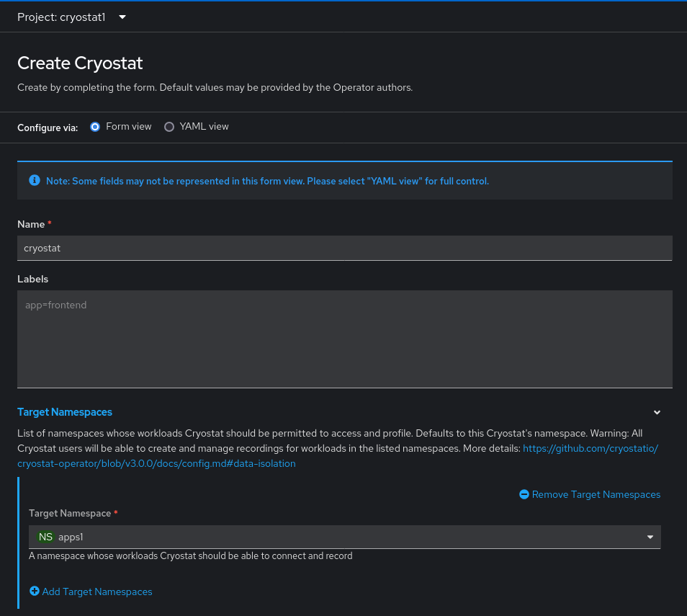
Task: Select the YAML view radio button
Action: 169,127
